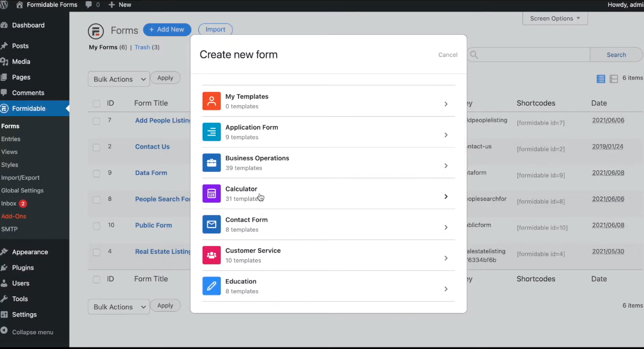This screenshot has width=644, height=349.
Task: Open Entries in the Formidable submenu
Action: click(11, 139)
